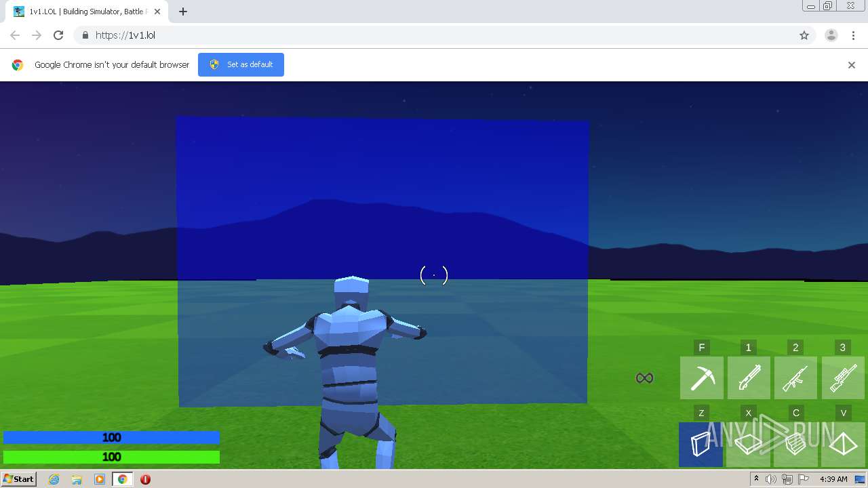Go back in browser history

click(15, 35)
